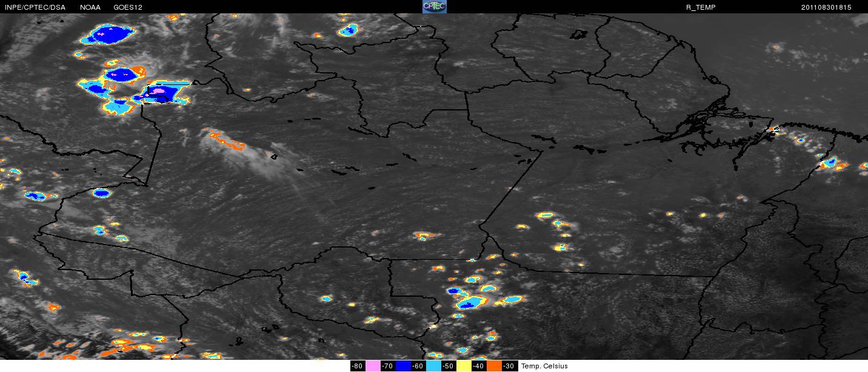This screenshot has width=868, height=372.
Task: Click the -60 legend value
Action: tap(418, 366)
